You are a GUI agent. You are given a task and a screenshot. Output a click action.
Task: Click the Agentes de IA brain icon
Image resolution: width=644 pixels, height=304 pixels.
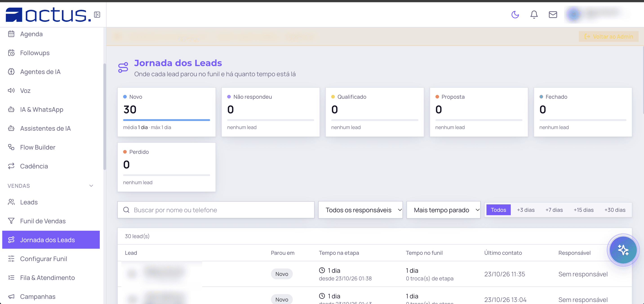point(11,72)
